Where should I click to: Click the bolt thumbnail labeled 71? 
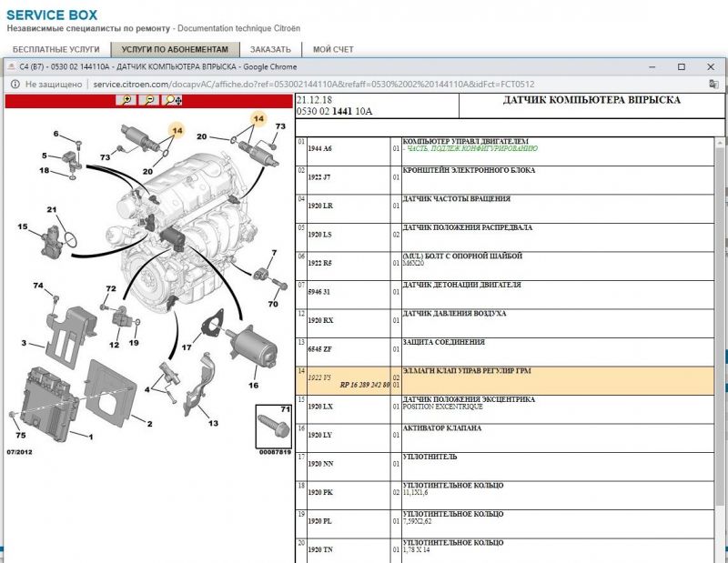tap(273, 428)
